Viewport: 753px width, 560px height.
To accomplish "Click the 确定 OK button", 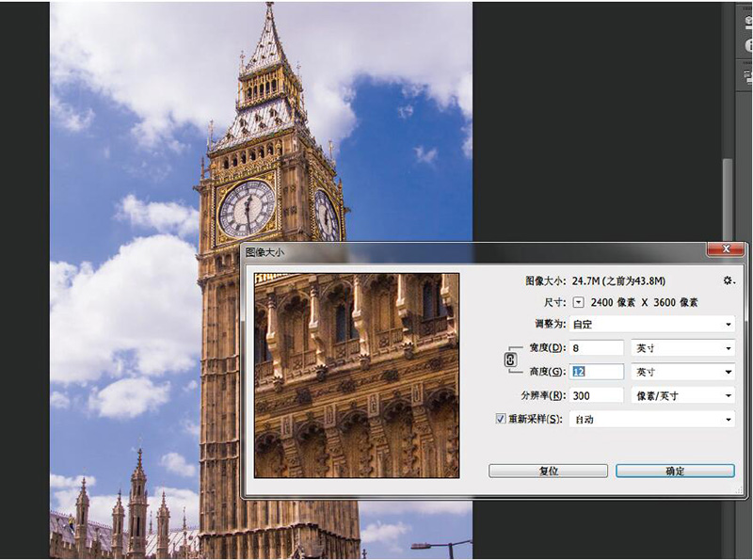I will 675,471.
